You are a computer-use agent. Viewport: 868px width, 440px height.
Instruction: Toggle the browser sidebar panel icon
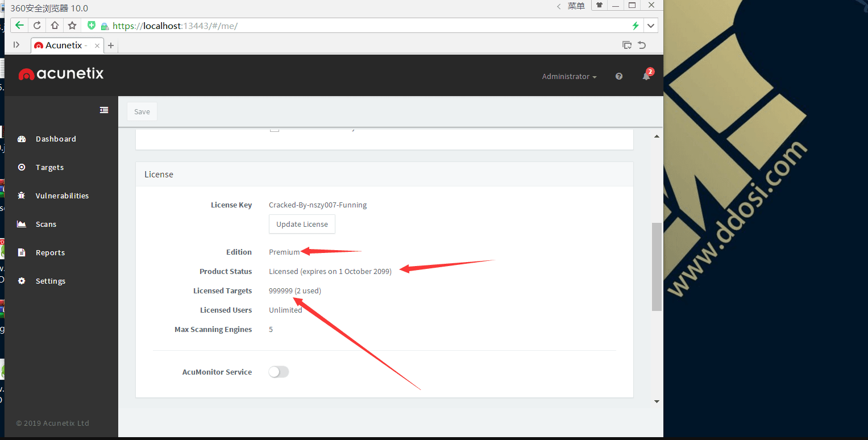point(16,45)
